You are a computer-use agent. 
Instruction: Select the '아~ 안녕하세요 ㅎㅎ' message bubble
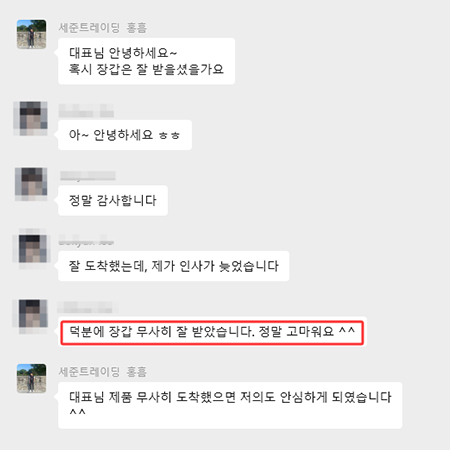tap(125, 135)
